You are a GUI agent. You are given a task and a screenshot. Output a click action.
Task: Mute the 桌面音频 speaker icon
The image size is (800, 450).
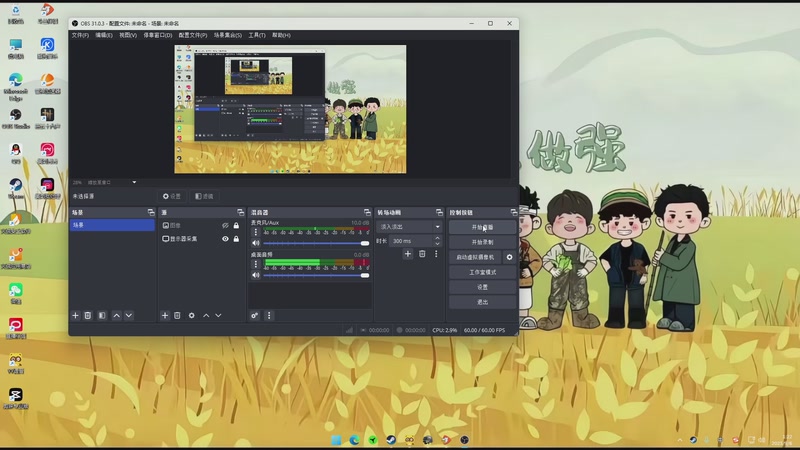[256, 276]
